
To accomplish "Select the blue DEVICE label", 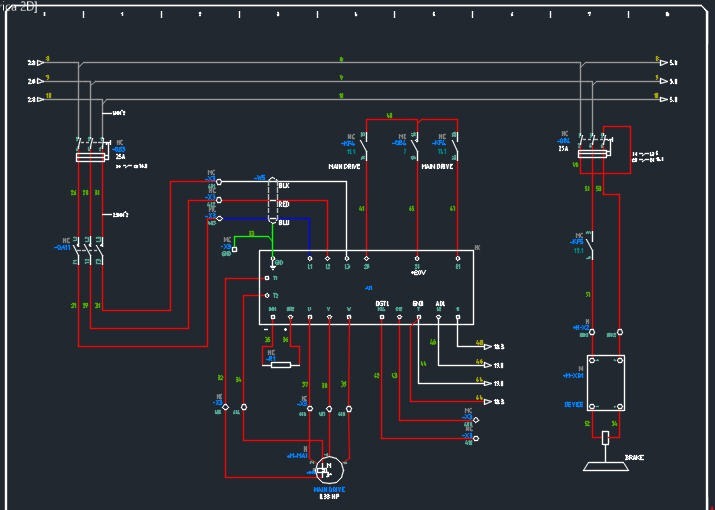I will click(x=574, y=404).
